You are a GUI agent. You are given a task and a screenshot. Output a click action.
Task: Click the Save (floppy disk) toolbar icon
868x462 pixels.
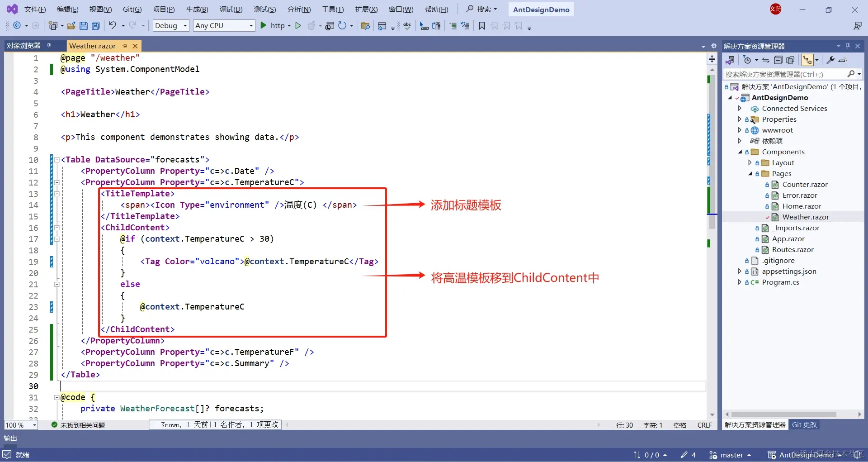84,26
